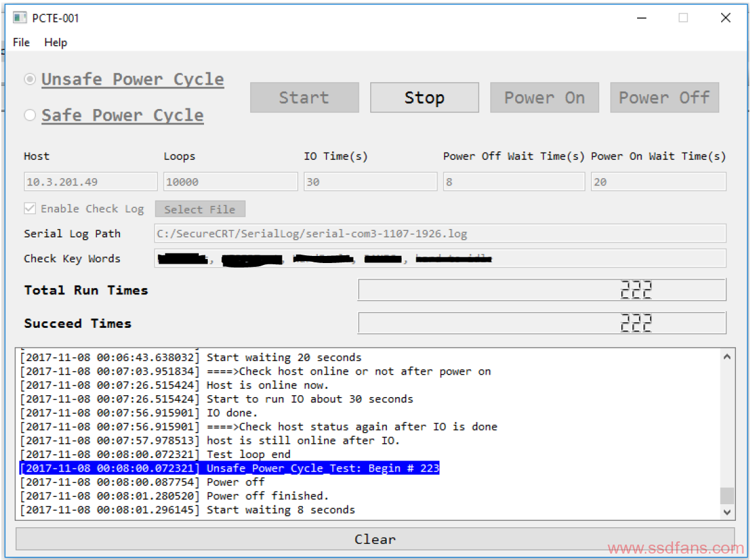Click the Total Run Times counter display
750x560 pixels.
pos(542,290)
